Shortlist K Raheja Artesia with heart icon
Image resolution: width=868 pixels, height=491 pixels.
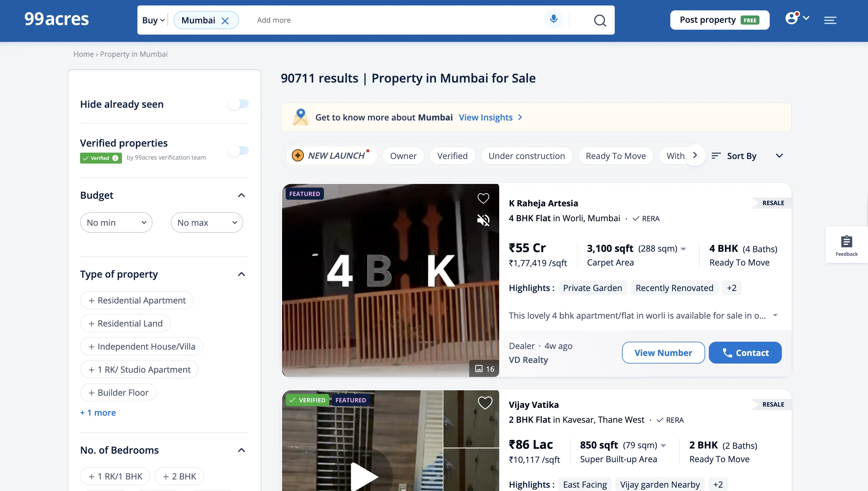[483, 198]
